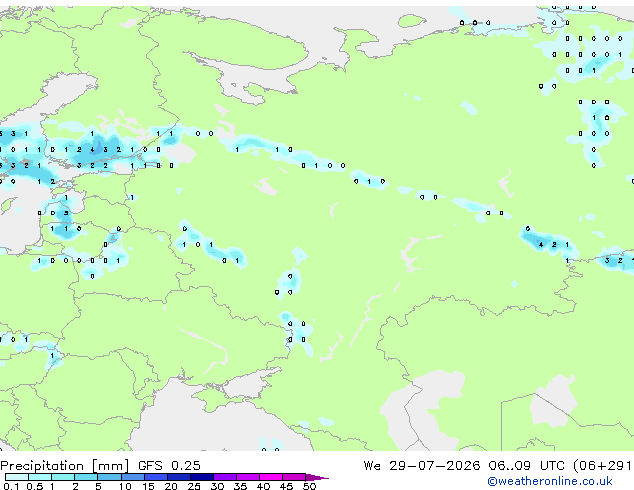Click the 30–35 mm purple legend box
This screenshot has height=490, width=634.
224,477
